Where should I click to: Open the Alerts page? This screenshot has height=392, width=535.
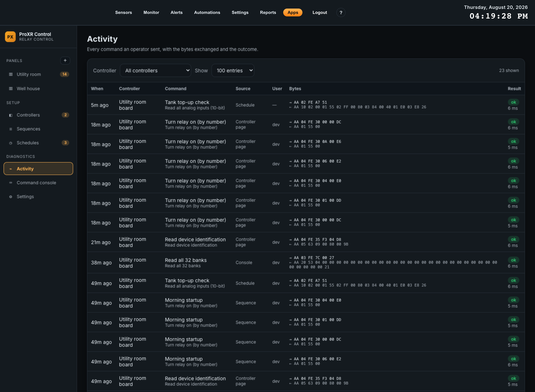(176, 13)
